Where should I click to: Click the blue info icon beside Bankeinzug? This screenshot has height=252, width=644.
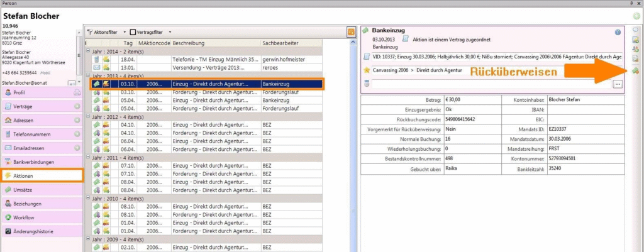(618, 32)
